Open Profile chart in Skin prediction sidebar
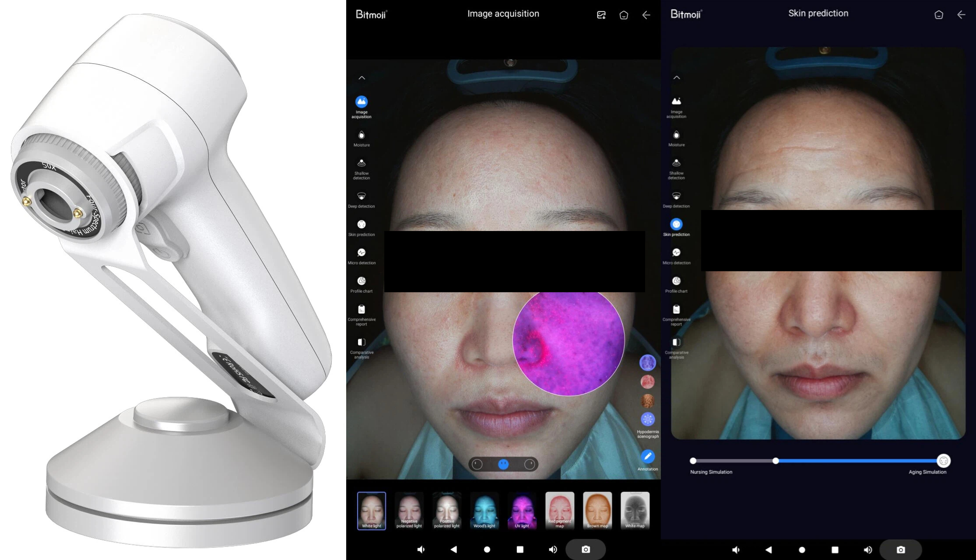Viewport: 976px width, 560px height. (x=676, y=281)
